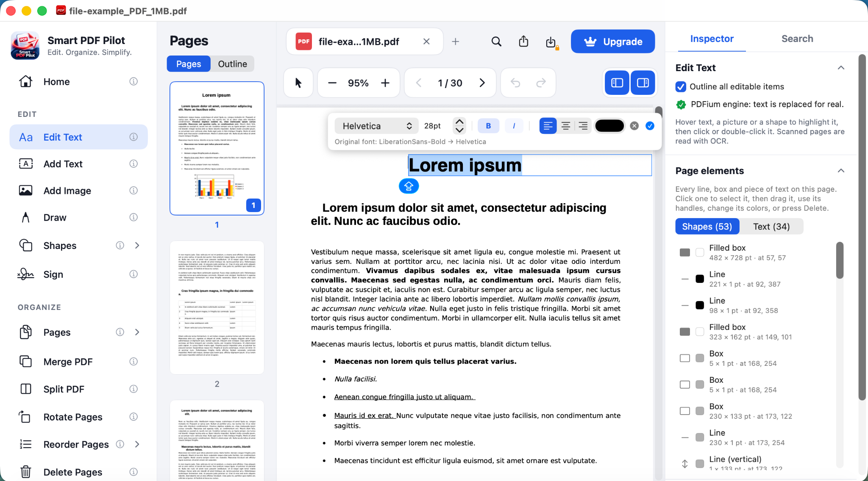
Task: Go to the previous page arrow
Action: pos(419,83)
